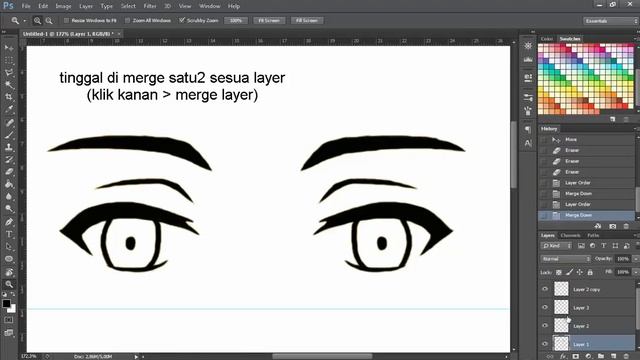This screenshot has height=360, width=640.
Task: Open the Kind layer filter dropdown
Action: [557, 246]
